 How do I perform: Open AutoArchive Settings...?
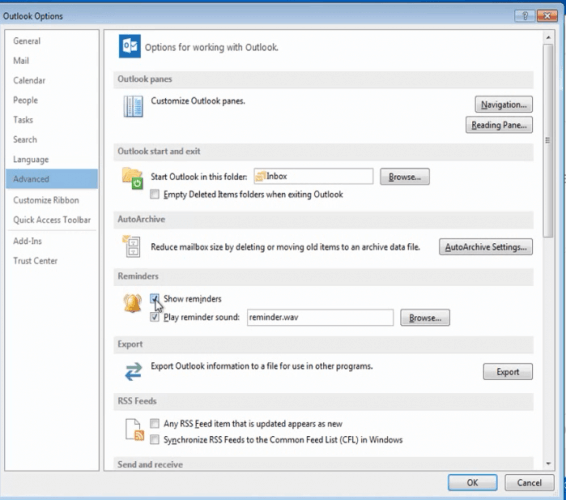tap(486, 247)
